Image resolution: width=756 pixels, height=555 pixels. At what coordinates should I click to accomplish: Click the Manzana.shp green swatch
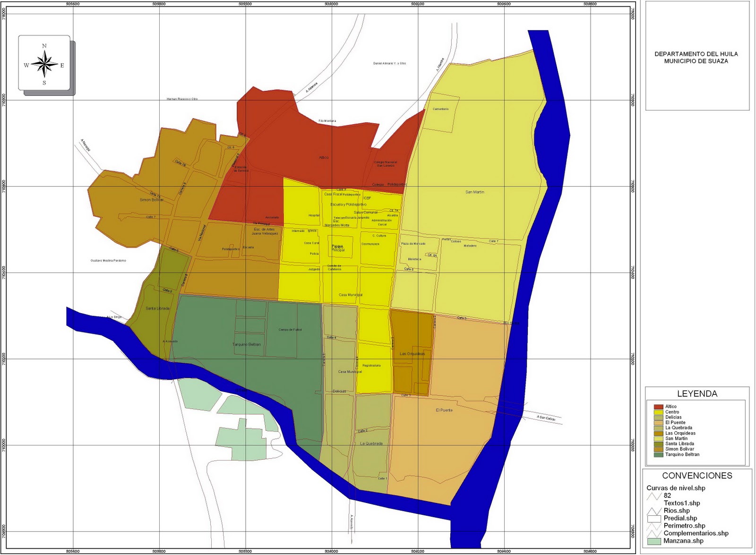click(654, 541)
